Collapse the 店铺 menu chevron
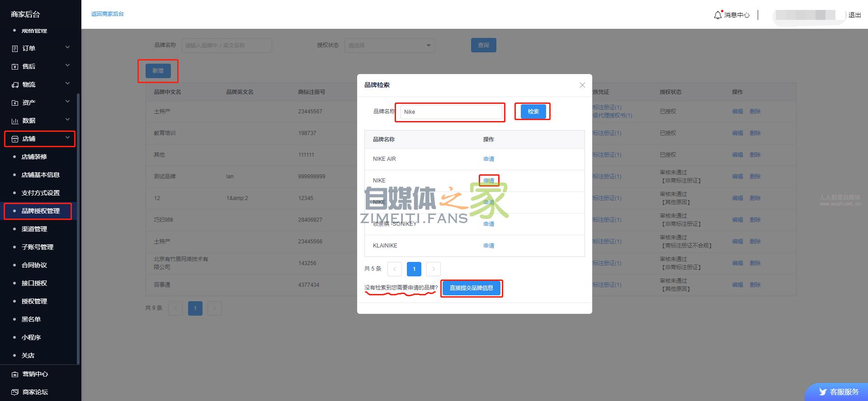The image size is (868, 401). [x=67, y=138]
